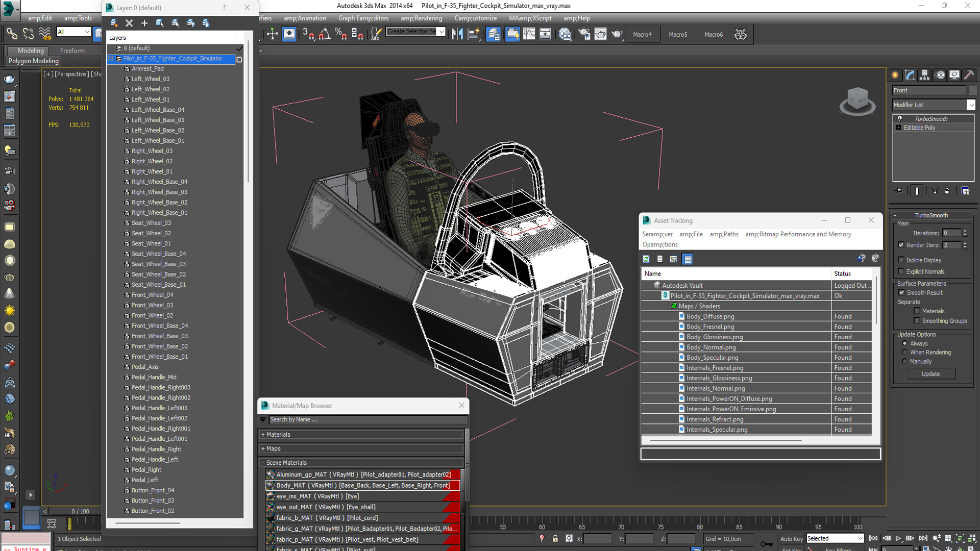Click the Macro6 toolbar button

click(714, 35)
